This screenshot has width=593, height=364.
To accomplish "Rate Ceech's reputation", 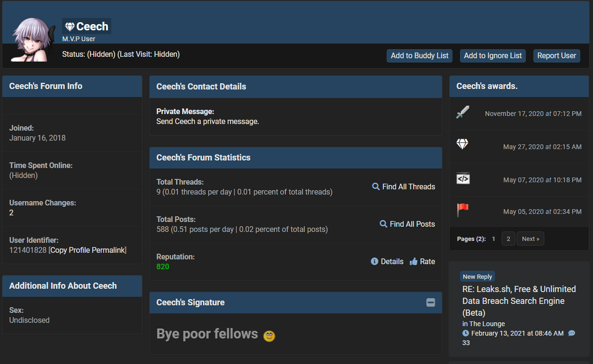I will [x=427, y=261].
